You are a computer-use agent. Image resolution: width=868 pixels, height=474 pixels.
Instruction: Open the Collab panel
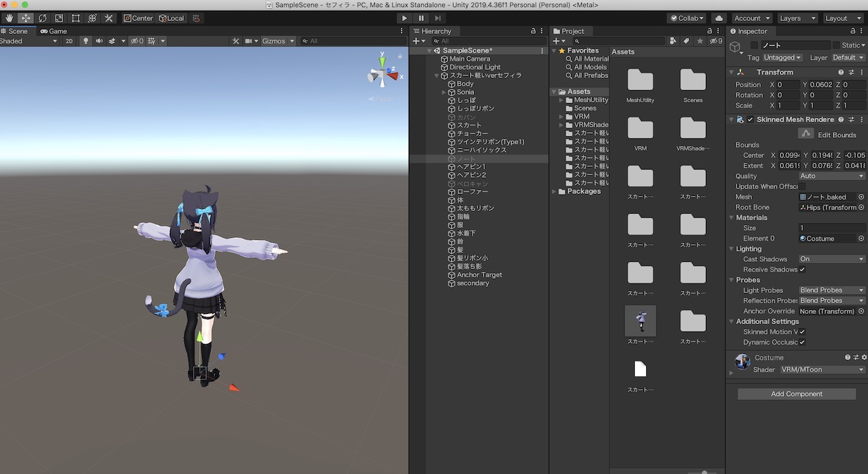tap(685, 18)
